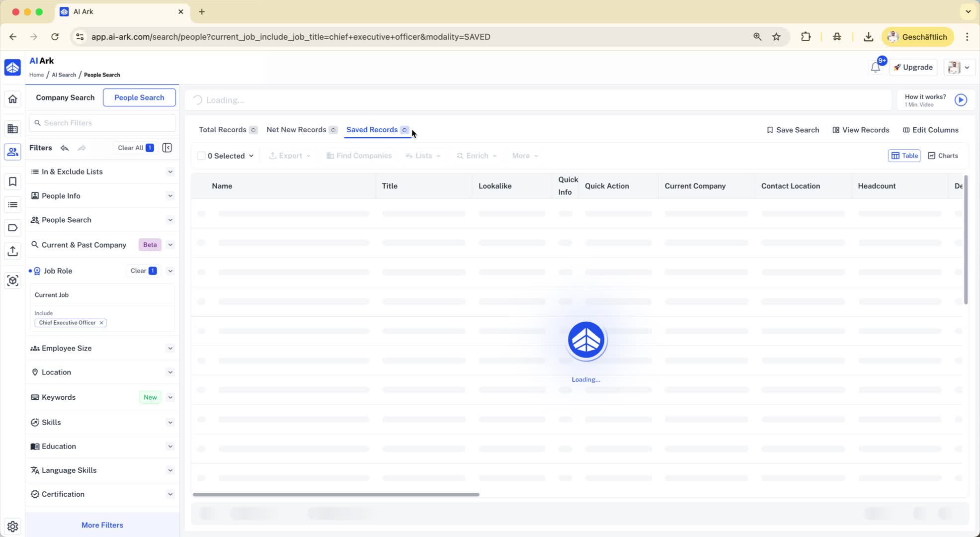Open the Export dropdown
The height and width of the screenshot is (537, 980).
(x=290, y=156)
